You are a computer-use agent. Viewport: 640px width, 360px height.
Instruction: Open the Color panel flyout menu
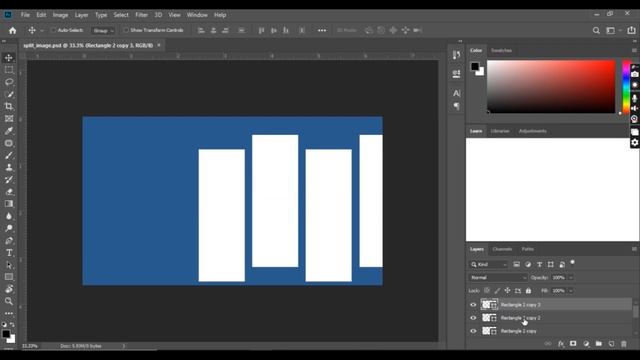coord(634,51)
